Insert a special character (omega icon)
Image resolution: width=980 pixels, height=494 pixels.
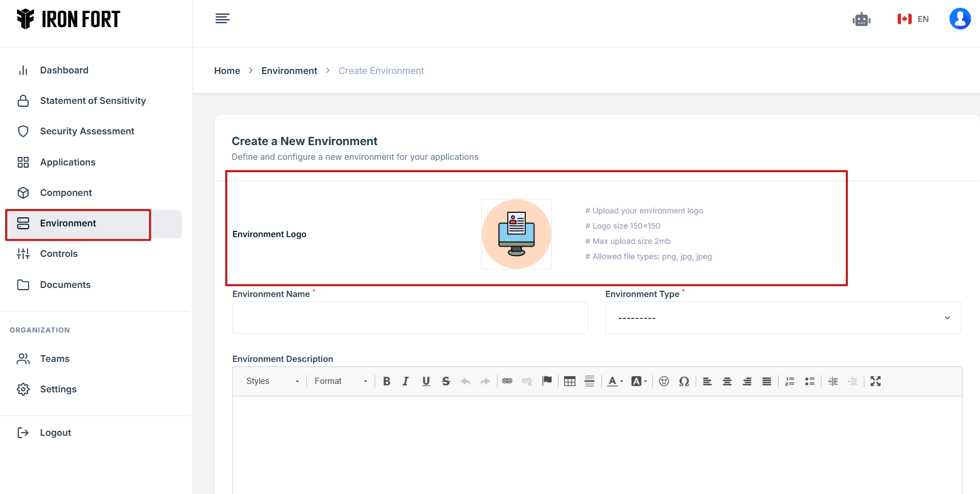[x=684, y=381]
